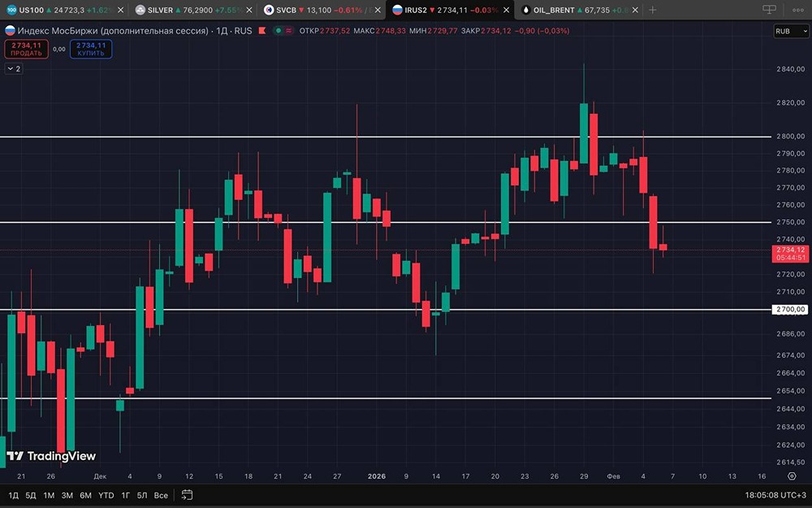The height and width of the screenshot is (508, 812).
Task: Switch to the SILVER tab
Action: click(162, 11)
